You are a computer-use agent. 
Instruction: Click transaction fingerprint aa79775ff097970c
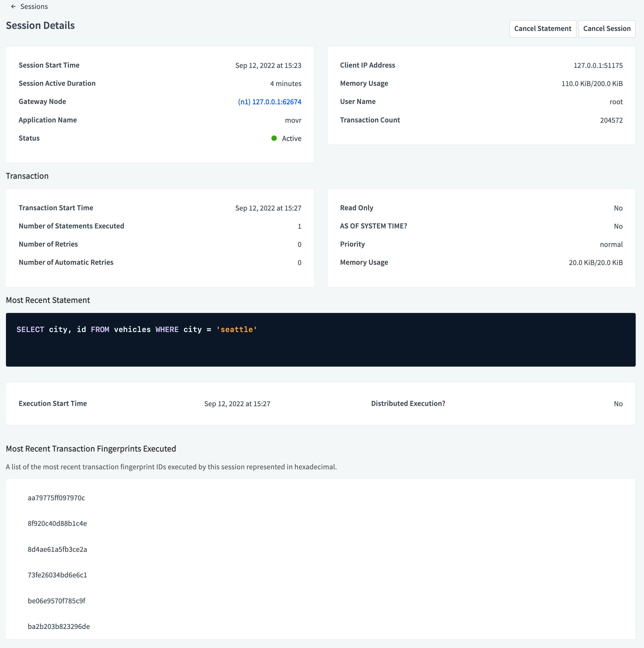tap(57, 498)
